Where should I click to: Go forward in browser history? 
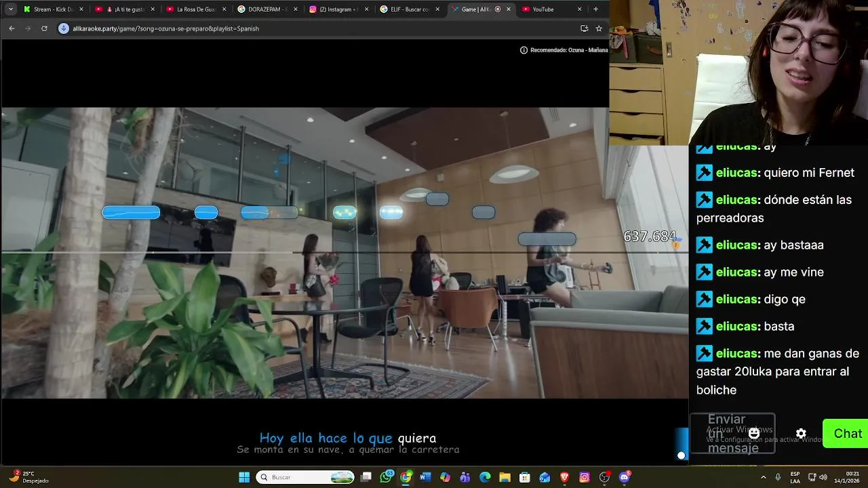pos(28,28)
